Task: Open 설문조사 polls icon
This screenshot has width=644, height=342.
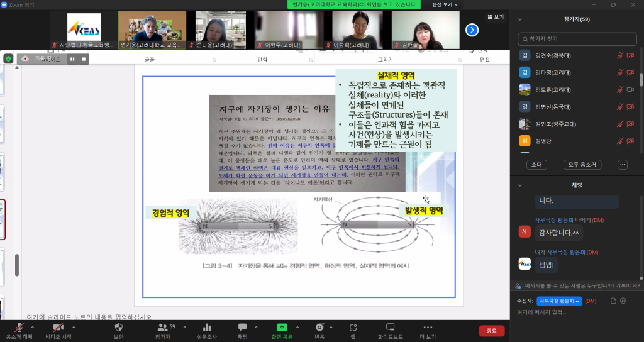Action: (206, 328)
